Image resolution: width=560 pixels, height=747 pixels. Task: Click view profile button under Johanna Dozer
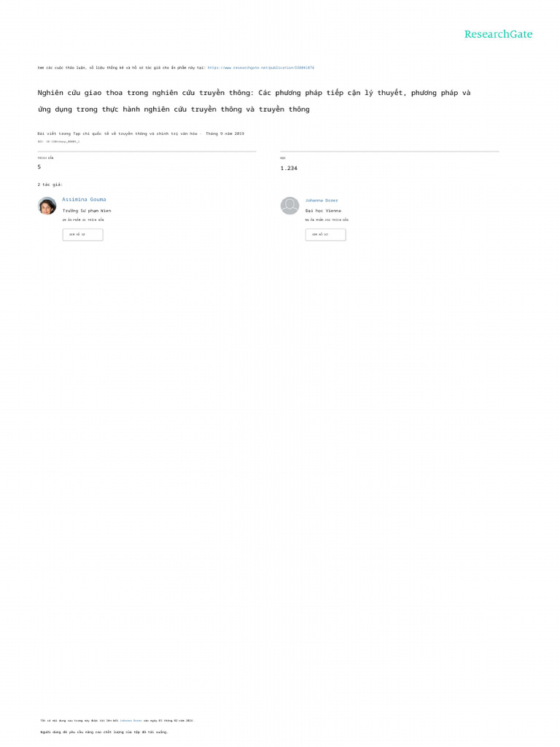pyautogui.click(x=326, y=234)
